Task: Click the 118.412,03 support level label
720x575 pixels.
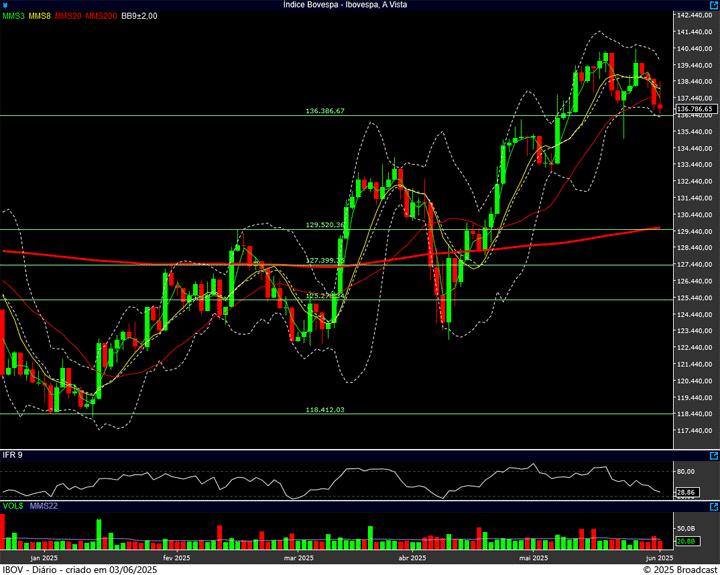Action: click(x=325, y=409)
